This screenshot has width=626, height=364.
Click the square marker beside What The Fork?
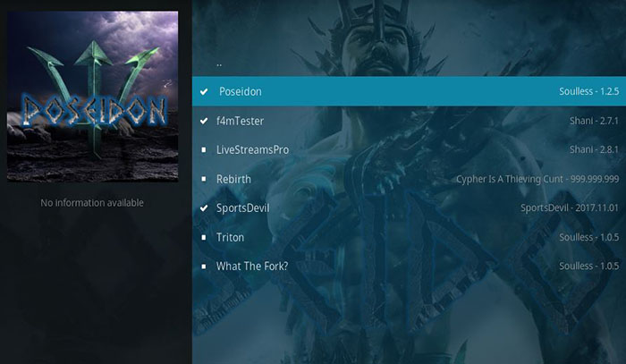(x=204, y=267)
